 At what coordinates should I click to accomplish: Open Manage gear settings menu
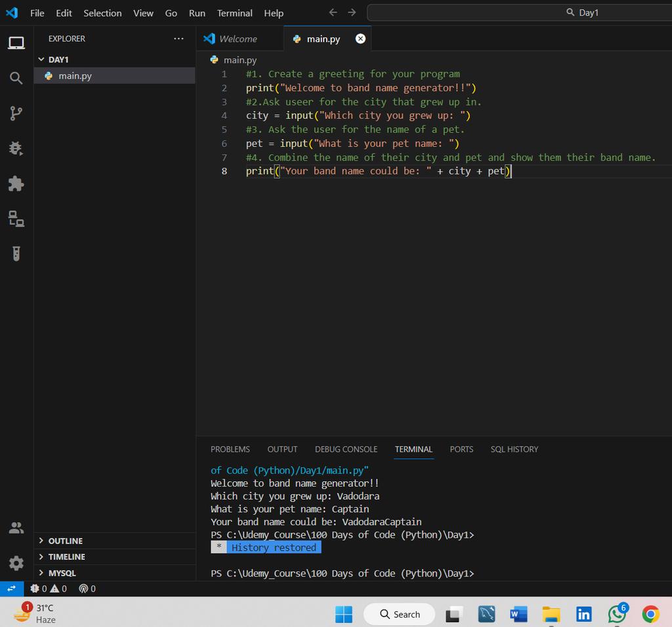point(16,563)
